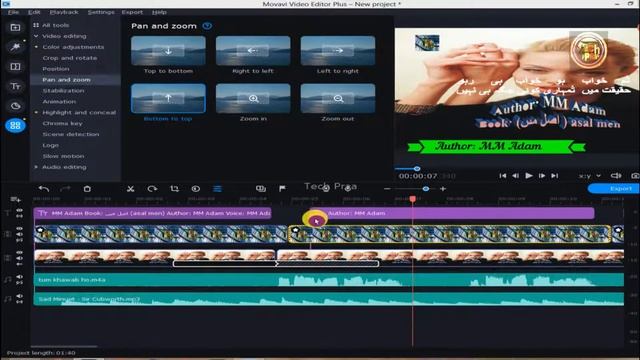Toggle visibility eye of main video track
This screenshot has height=360, width=640.
pos(19,253)
